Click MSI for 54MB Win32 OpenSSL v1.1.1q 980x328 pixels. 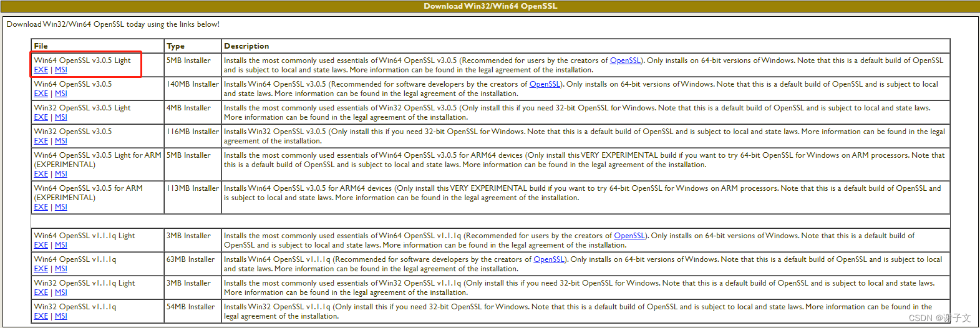[x=61, y=316]
